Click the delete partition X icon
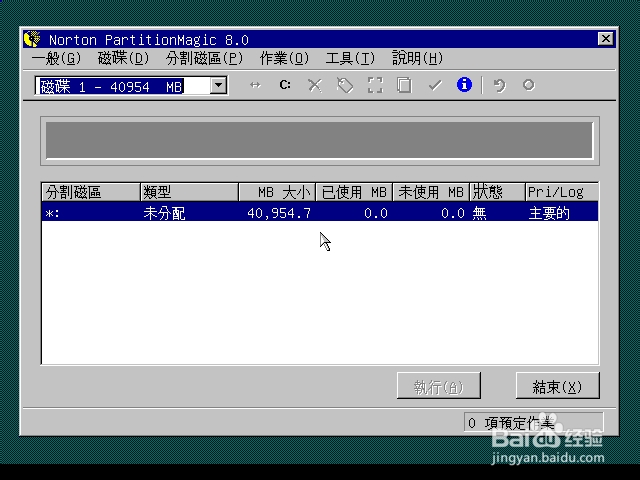The image size is (640, 480). click(x=315, y=85)
